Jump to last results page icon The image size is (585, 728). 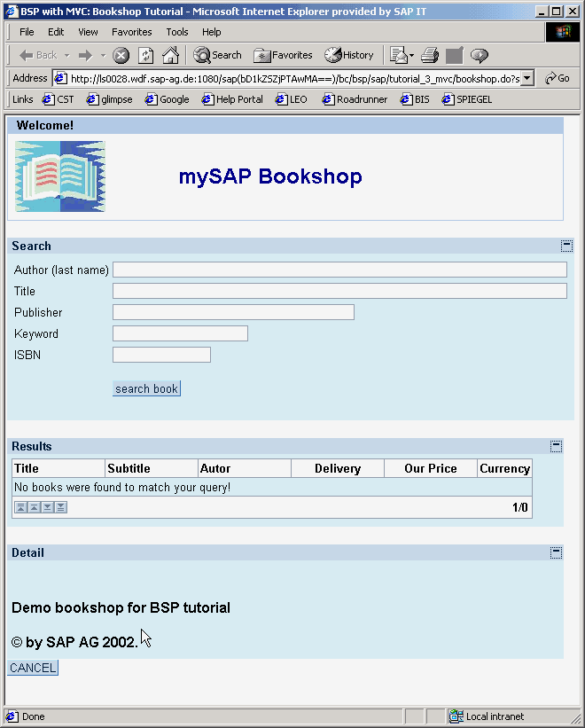[61, 507]
